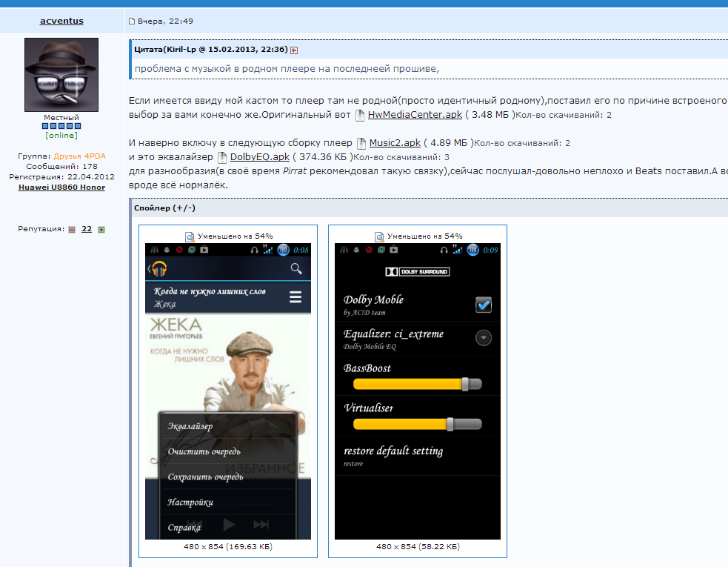Open Huawei U8860 Honor device link

[61, 188]
